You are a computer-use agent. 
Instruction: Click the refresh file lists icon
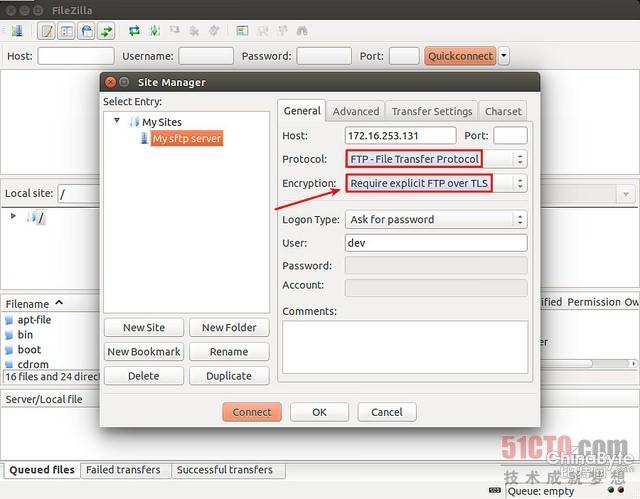(134, 31)
